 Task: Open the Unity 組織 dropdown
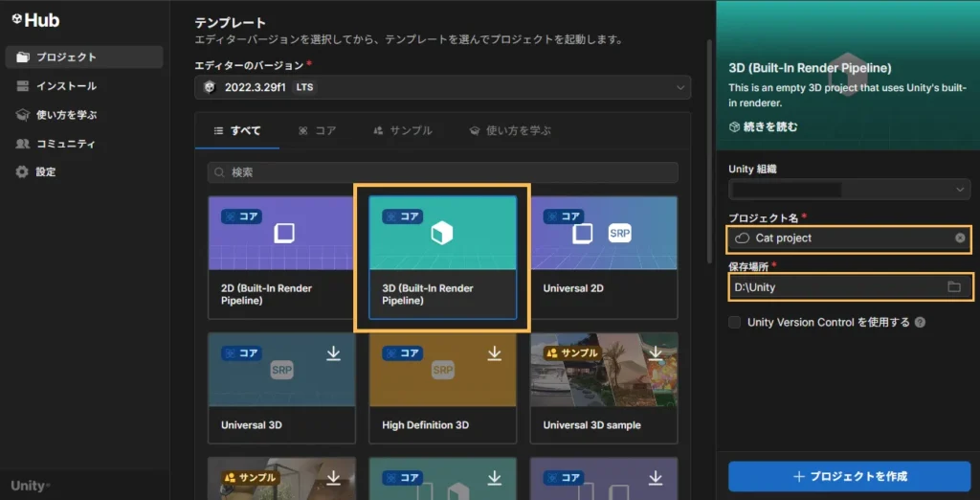pos(850,190)
